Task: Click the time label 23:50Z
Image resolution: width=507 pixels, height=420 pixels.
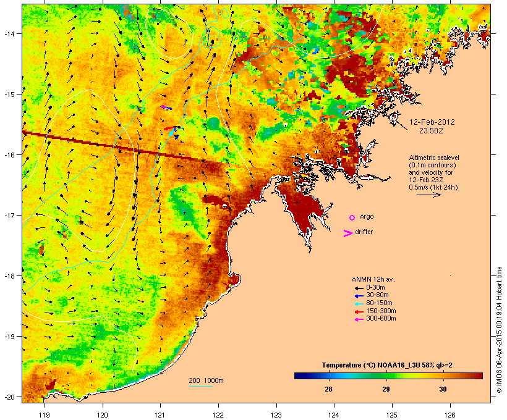Action: (x=432, y=131)
